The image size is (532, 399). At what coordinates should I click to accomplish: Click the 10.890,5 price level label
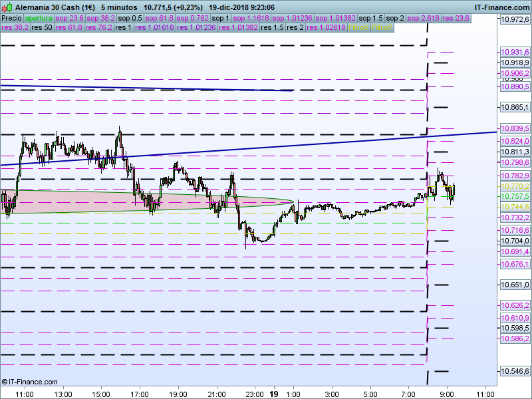515,86
